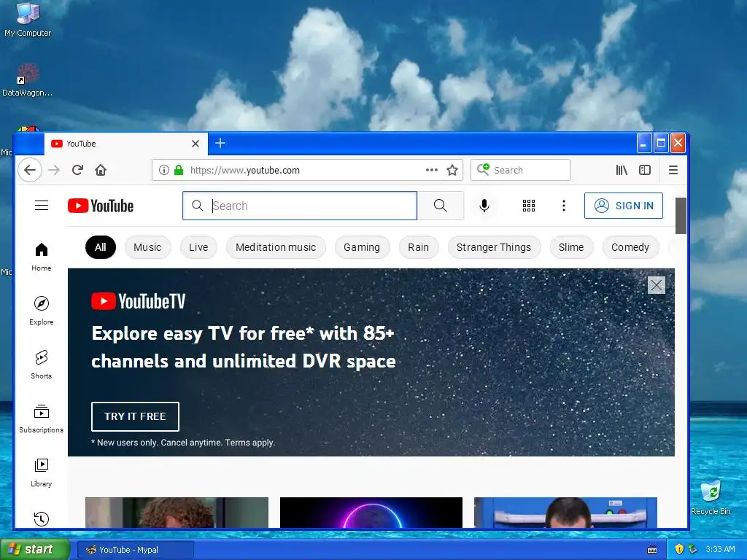Go back with the browser back arrow
Viewport: 747px width, 560px height.
(x=30, y=170)
